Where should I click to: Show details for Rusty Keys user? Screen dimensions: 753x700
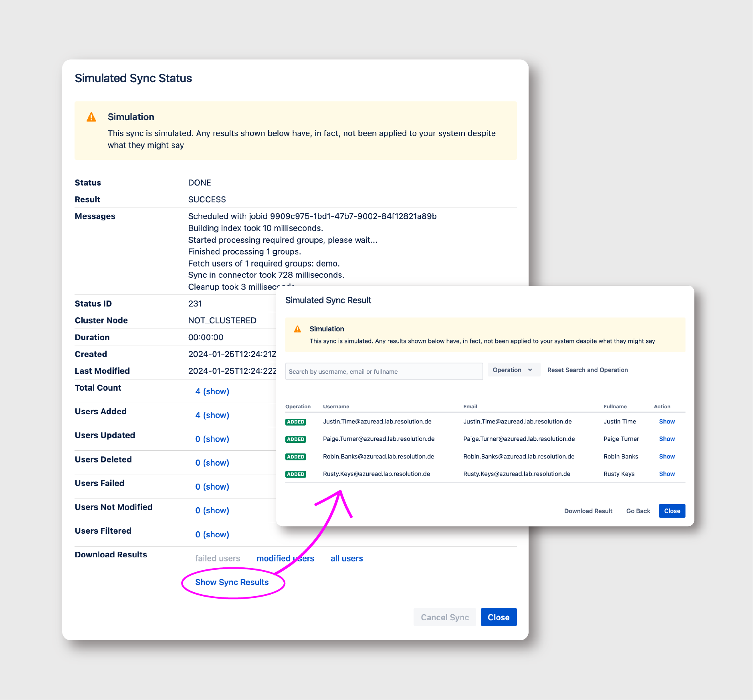pos(667,474)
